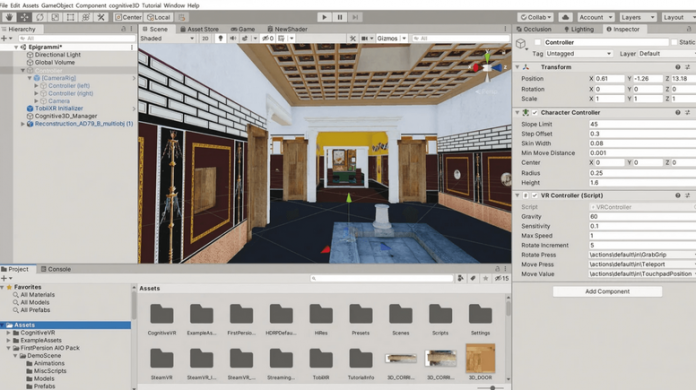Image resolution: width=696 pixels, height=390 pixels.
Task: Toggle Controller object active checkbox
Action: click(x=538, y=42)
